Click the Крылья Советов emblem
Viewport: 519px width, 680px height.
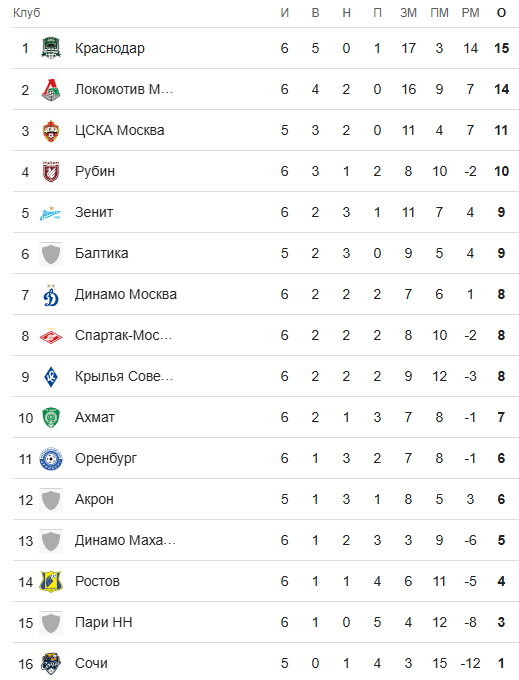(x=51, y=376)
